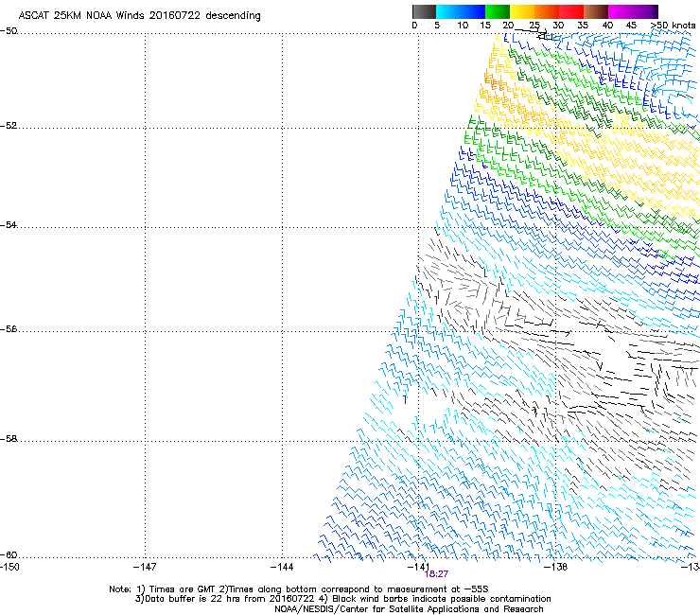The image size is (700, 615).
Task: Click the legend tick label '10'
Action: (463, 26)
